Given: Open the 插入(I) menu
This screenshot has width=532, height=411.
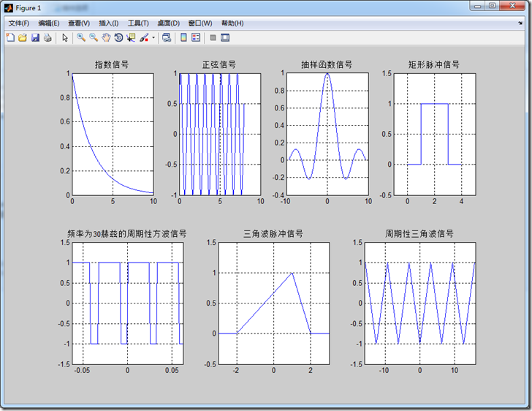Looking at the screenshot, I should click(108, 23).
